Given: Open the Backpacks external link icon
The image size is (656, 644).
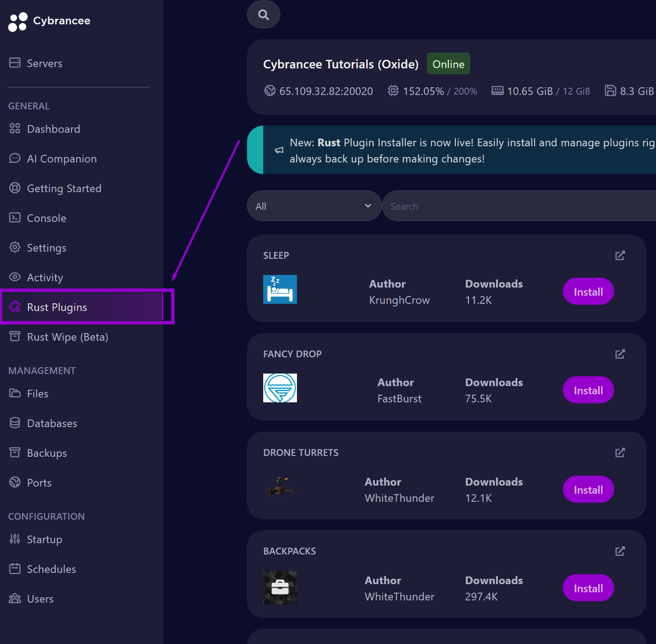Looking at the screenshot, I should [620, 551].
